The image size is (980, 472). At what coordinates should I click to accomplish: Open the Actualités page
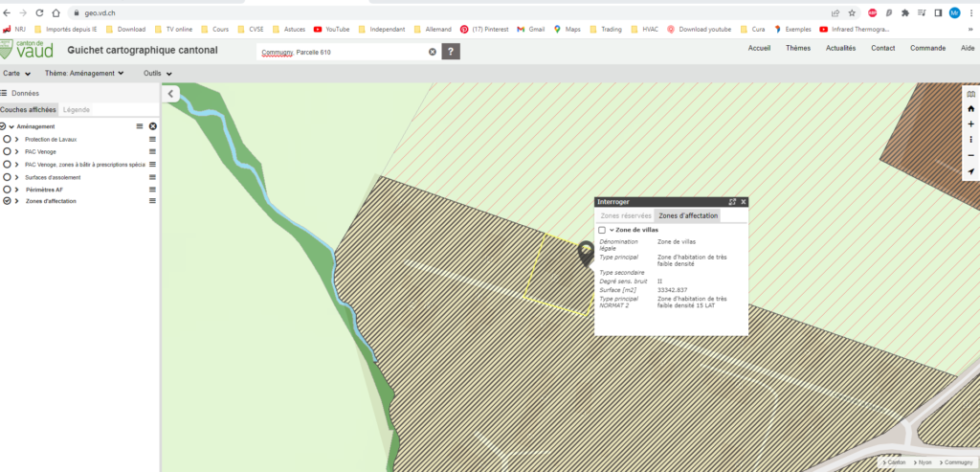[840, 48]
